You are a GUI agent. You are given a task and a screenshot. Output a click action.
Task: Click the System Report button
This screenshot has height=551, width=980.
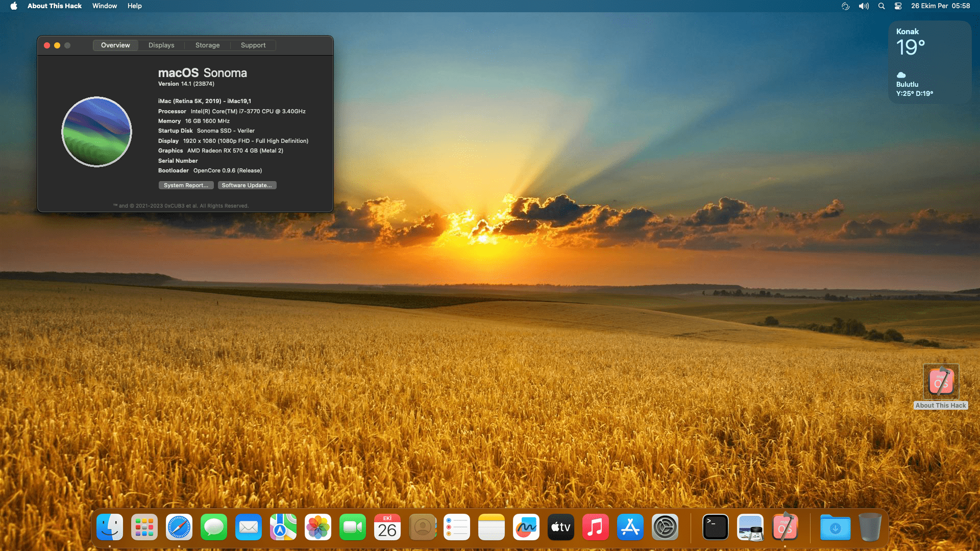(x=186, y=185)
